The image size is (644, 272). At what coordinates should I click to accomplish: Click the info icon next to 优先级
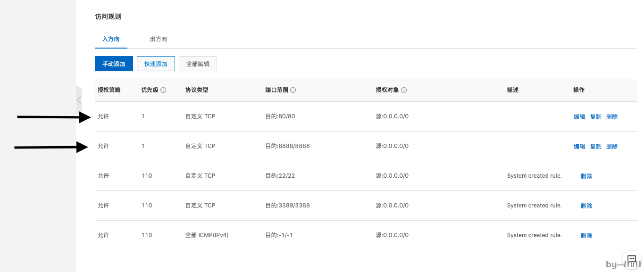point(163,90)
